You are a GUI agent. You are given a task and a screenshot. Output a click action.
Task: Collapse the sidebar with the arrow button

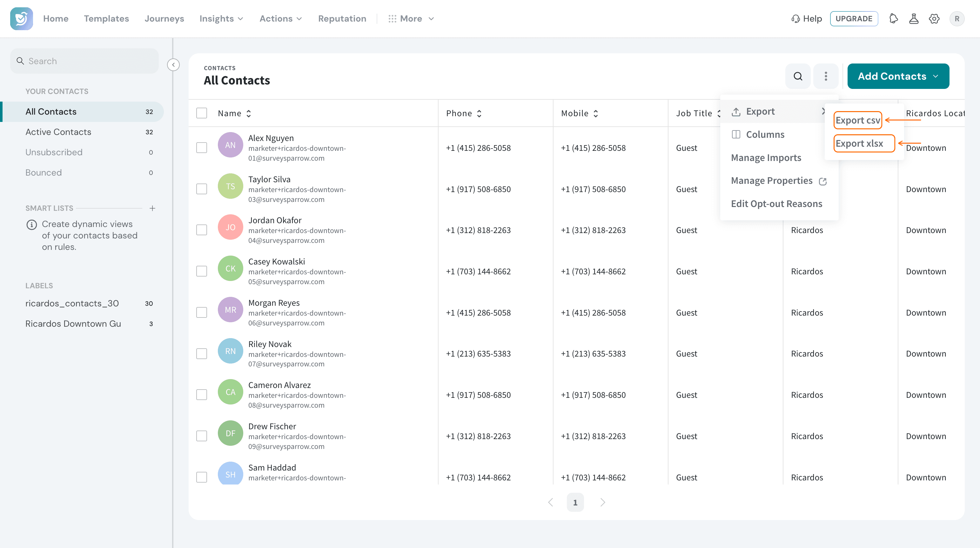click(173, 65)
